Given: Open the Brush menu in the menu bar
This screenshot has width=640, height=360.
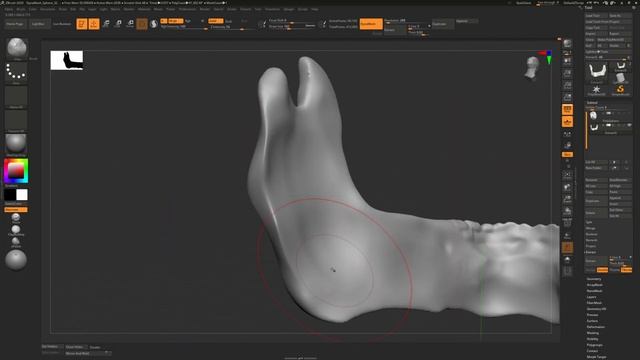Looking at the screenshot, I should pyautogui.click(x=20, y=9).
